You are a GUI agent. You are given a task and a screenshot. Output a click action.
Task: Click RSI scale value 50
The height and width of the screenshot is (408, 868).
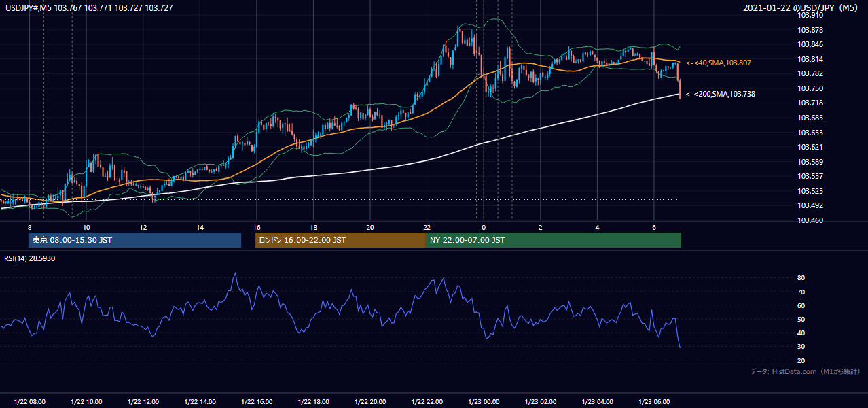click(801, 319)
